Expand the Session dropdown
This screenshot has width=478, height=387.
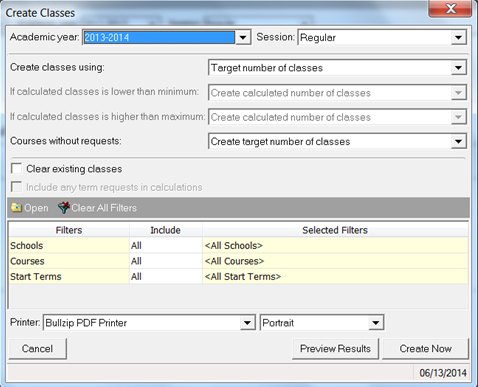click(459, 37)
